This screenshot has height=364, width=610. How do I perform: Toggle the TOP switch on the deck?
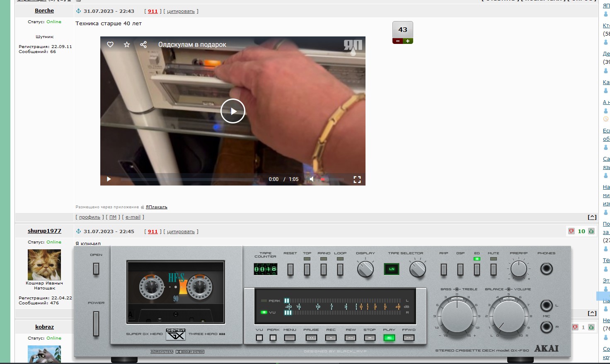(x=307, y=269)
